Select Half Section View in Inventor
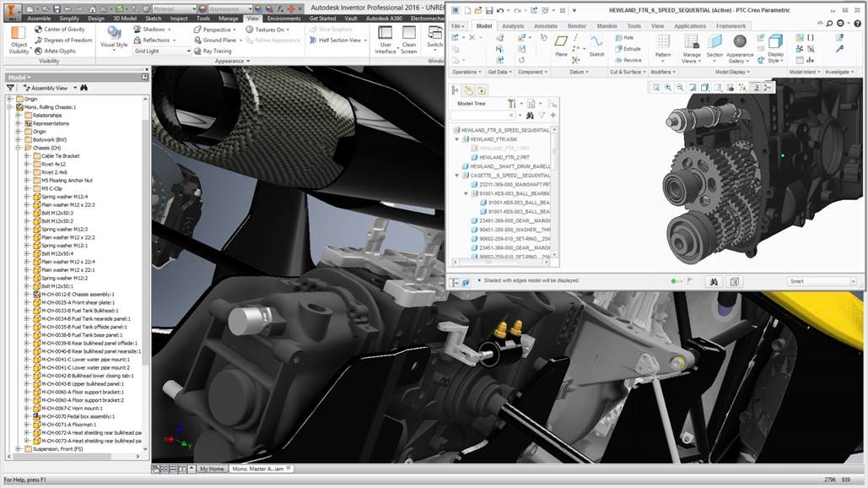868x488 pixels. (x=337, y=40)
